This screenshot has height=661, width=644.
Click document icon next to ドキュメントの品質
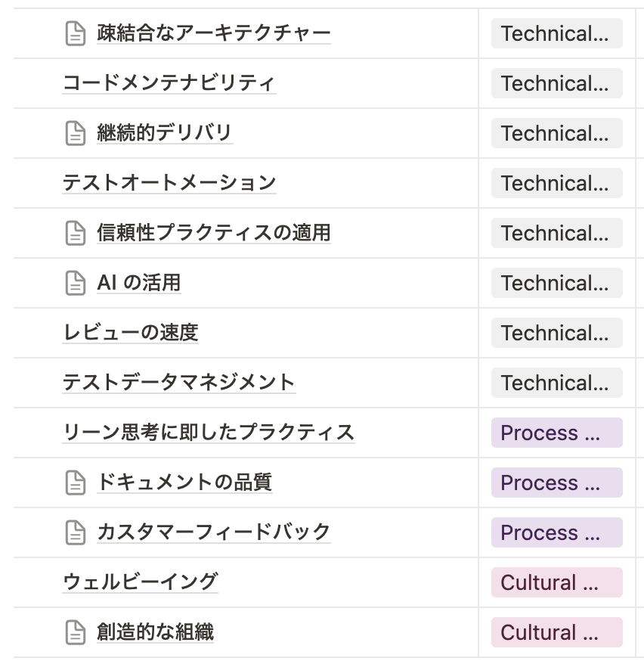coord(75,483)
